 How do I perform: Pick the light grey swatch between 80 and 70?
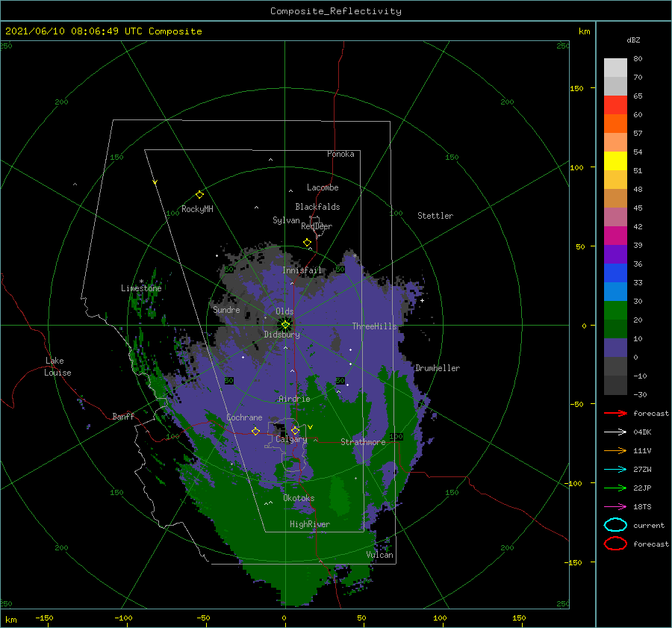(615, 68)
